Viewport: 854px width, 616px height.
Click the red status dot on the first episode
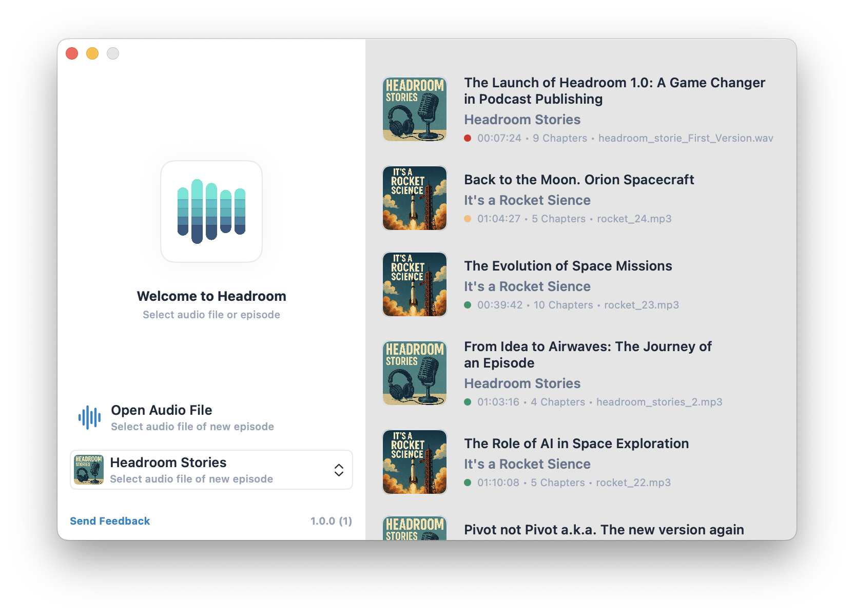point(468,138)
